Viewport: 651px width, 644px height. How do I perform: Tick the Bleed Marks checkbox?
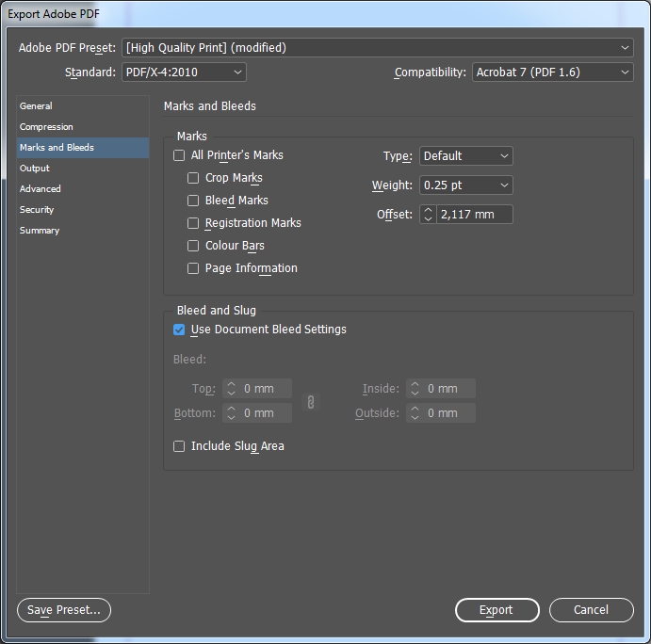(x=193, y=201)
